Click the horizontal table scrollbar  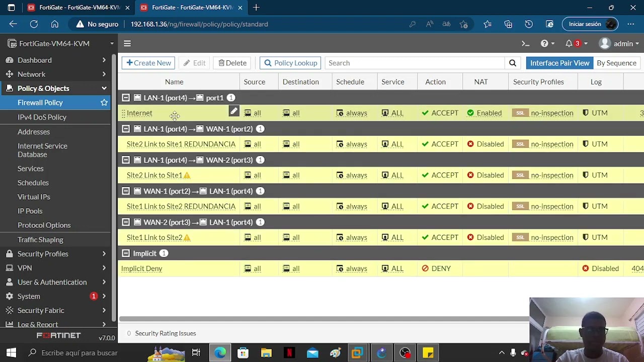coord(324,319)
